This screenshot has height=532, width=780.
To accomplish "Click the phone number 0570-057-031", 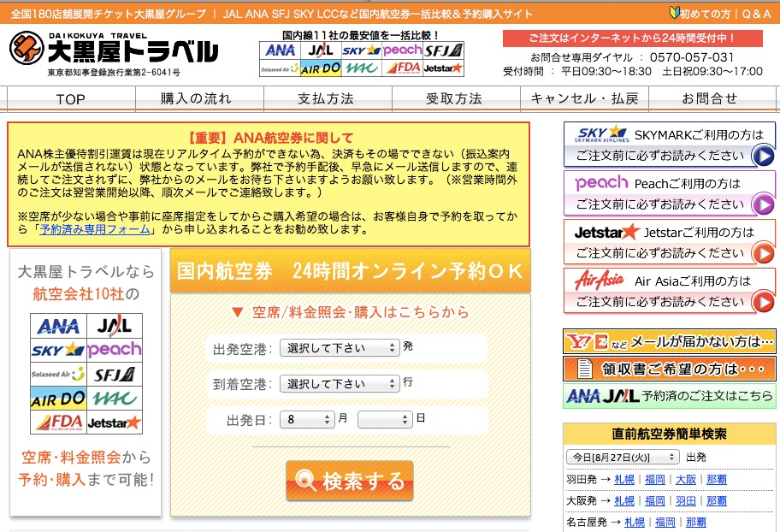I will (x=692, y=57).
